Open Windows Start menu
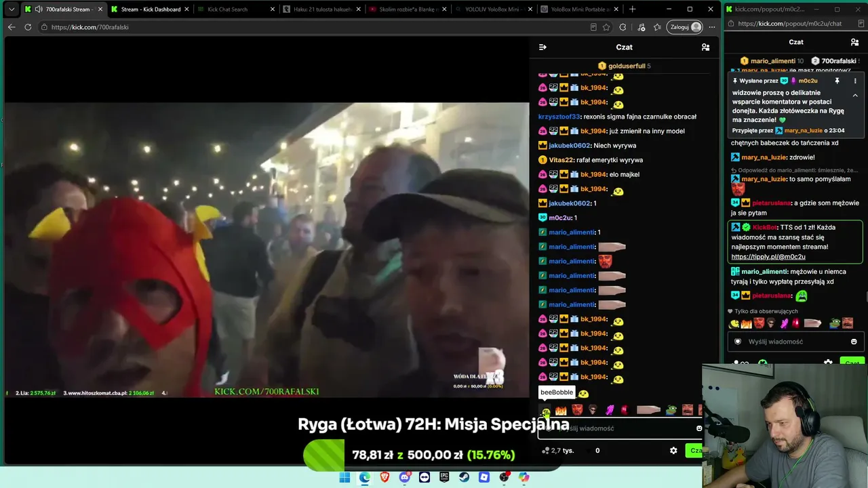Screen dimensions: 868x488 pos(344,477)
